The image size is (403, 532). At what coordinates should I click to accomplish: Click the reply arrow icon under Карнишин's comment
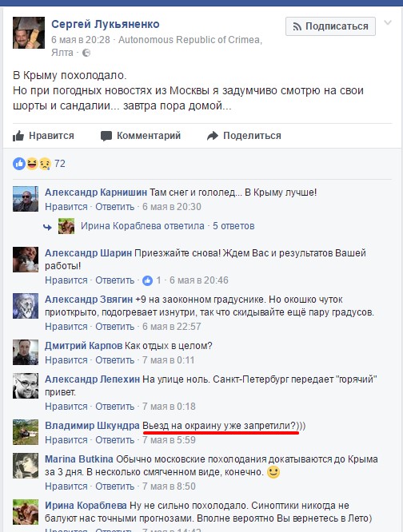(x=47, y=227)
